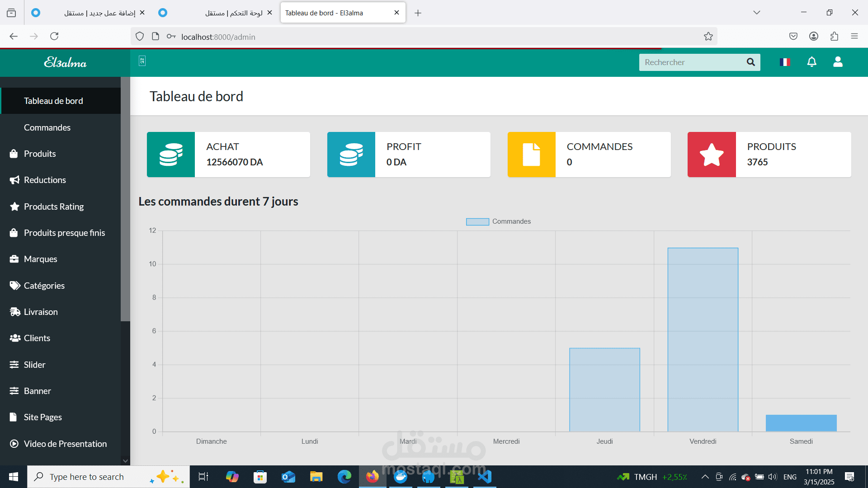Viewport: 868px width, 488px height.
Task: Click the yellow COMMANDES document icon
Action: (x=531, y=155)
